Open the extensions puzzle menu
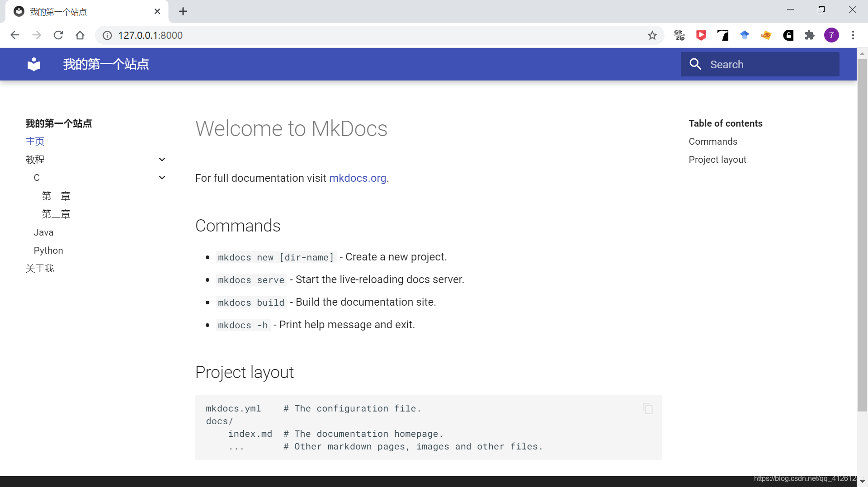The width and height of the screenshot is (868, 487). click(x=810, y=35)
